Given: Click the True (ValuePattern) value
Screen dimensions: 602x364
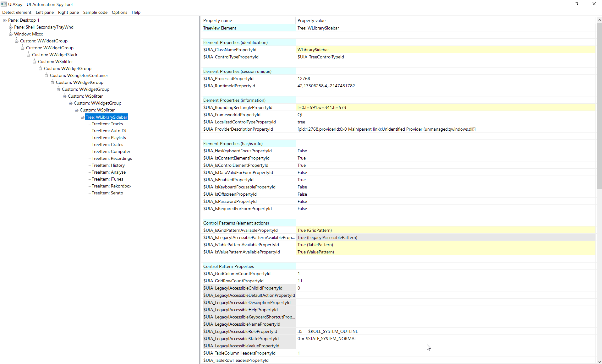Looking at the screenshot, I should [315, 252].
